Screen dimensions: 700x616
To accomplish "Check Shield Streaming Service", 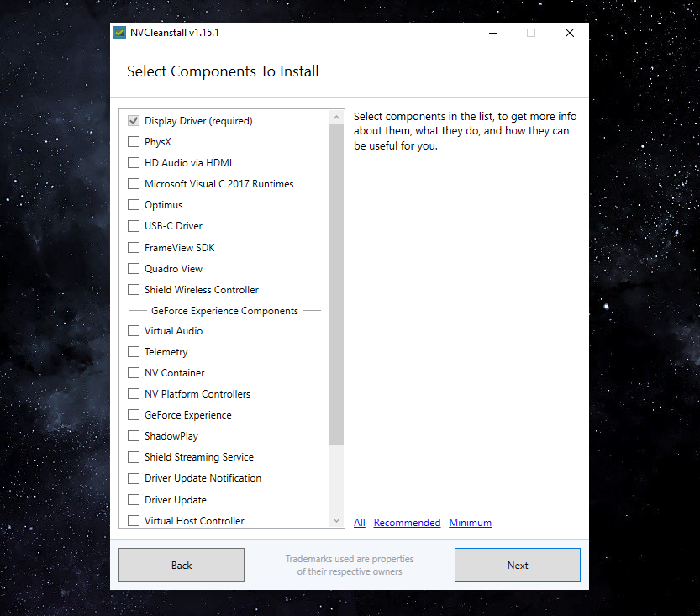I will (x=134, y=457).
